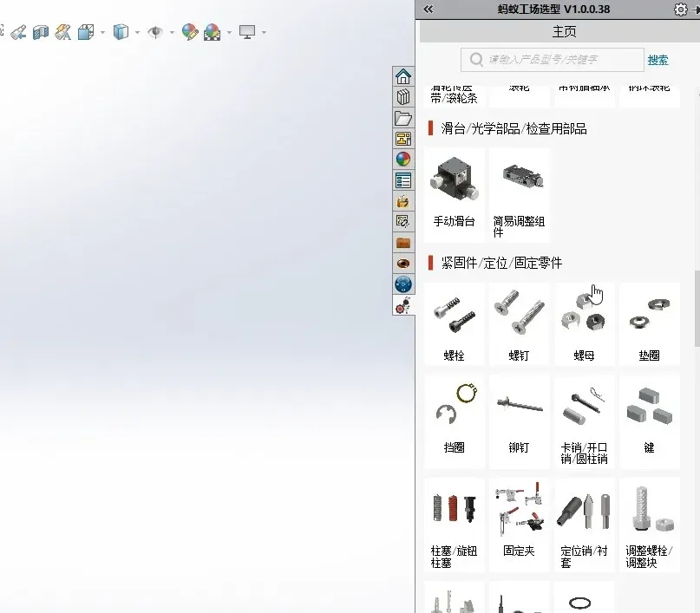Activate the Section View tool

[x=41, y=32]
